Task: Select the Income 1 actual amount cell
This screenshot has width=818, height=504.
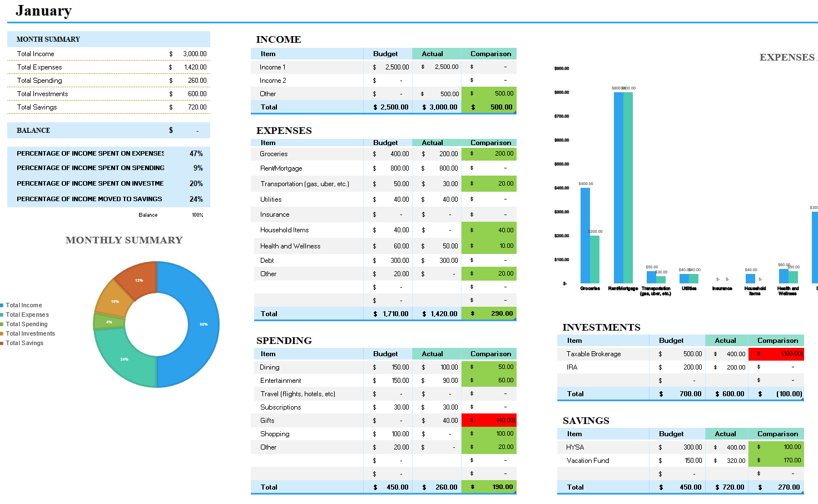Action: tap(437, 67)
